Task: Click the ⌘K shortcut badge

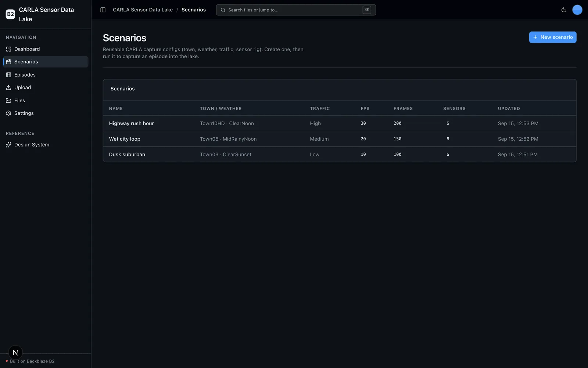Action: 367,10
